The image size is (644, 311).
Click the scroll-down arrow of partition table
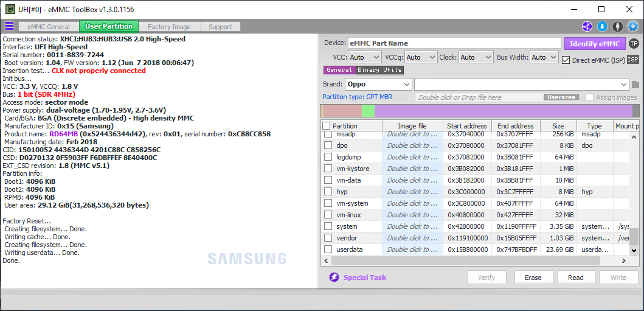coord(634,250)
